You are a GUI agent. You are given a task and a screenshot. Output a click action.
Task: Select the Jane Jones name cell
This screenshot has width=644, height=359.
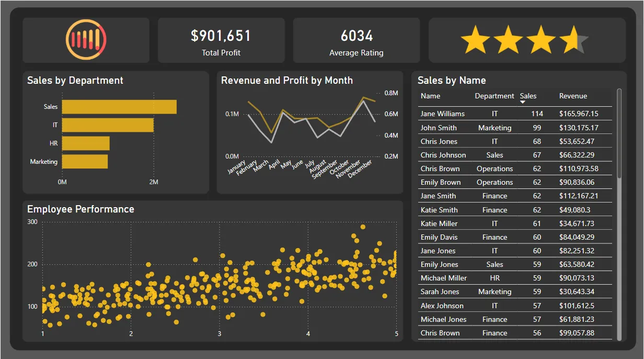click(x=438, y=251)
